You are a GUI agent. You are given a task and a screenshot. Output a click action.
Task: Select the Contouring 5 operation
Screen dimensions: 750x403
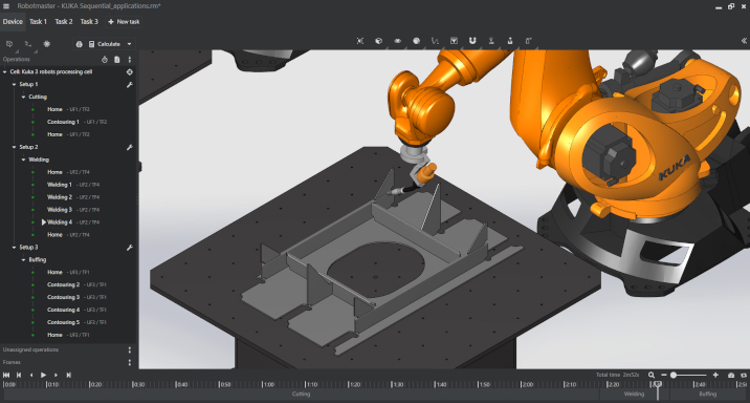click(63, 322)
